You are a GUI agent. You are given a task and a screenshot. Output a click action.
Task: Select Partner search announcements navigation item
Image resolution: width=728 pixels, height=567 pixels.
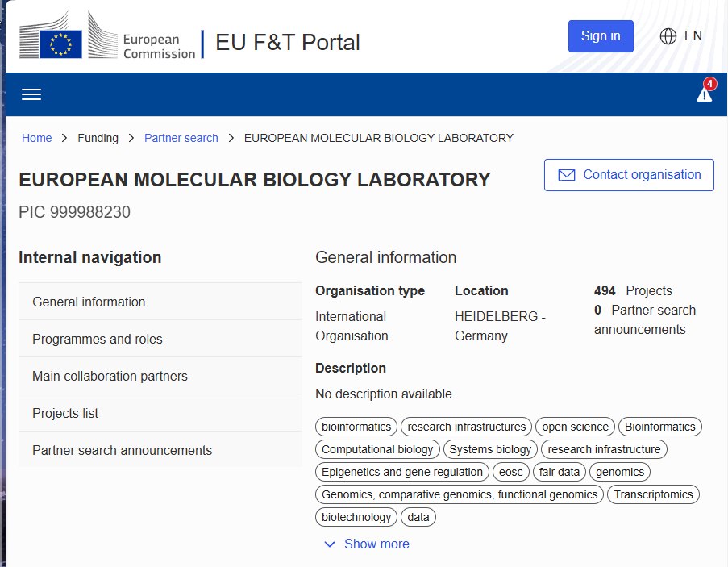click(160, 449)
